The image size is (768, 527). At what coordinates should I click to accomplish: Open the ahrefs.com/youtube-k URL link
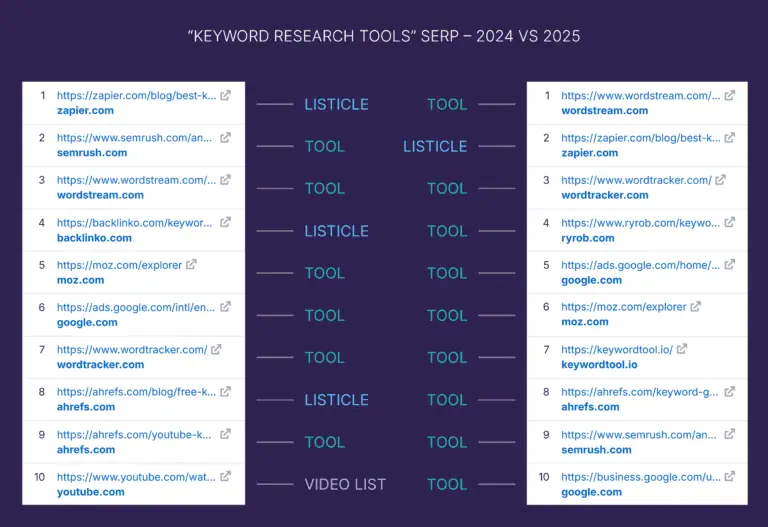134,434
